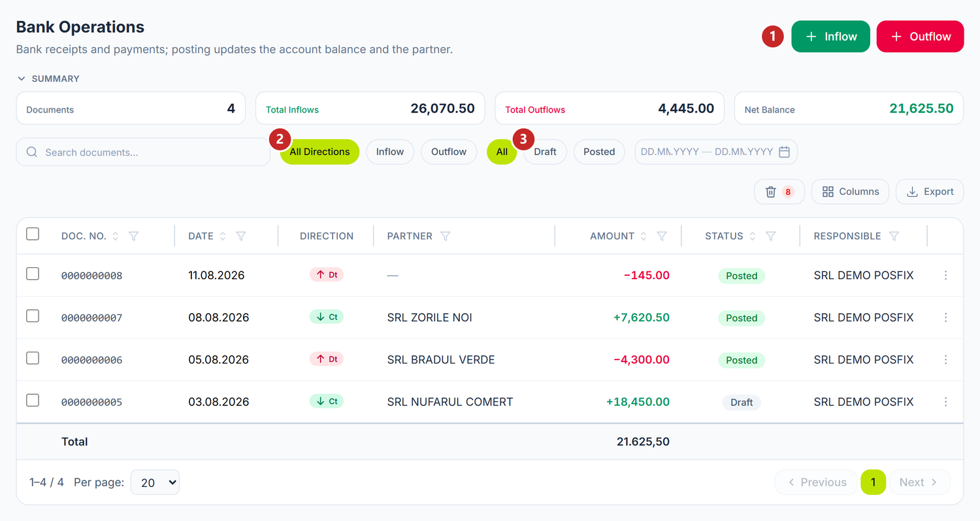Tick the checkbox for document 0000000008

(x=33, y=274)
